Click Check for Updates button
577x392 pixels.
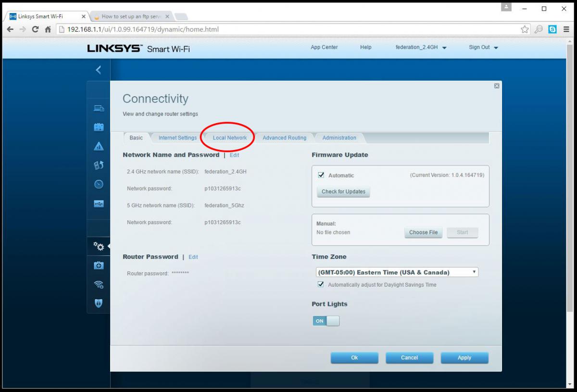coord(343,191)
